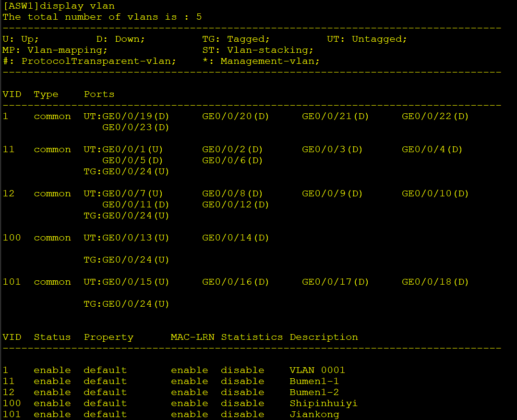The image size is (517, 420).
Task: Click port GE0/0/2(D)
Action: click(x=232, y=149)
